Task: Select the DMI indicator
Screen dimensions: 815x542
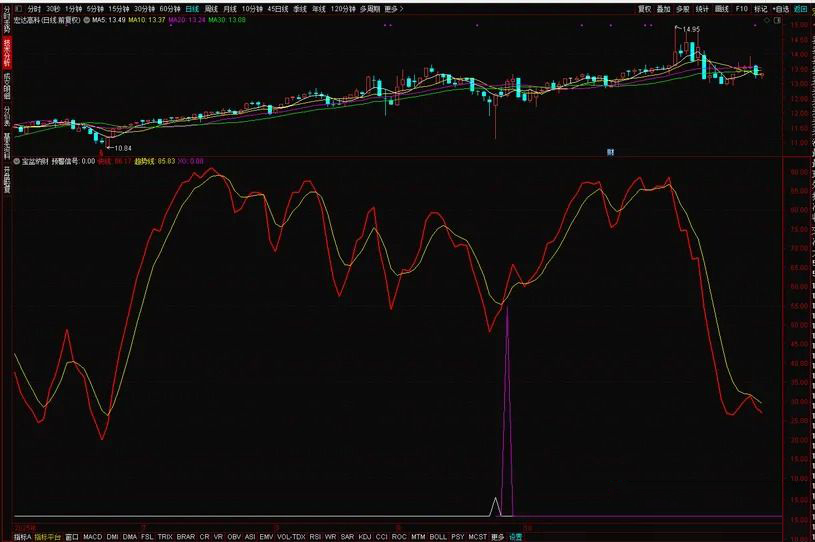Action: (112, 537)
